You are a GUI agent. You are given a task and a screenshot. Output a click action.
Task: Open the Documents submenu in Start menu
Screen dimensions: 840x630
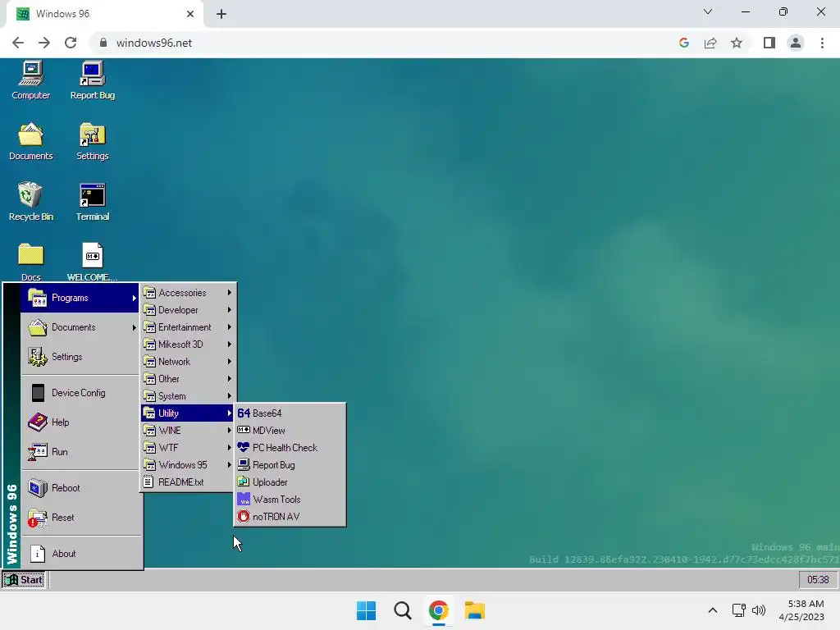click(80, 327)
